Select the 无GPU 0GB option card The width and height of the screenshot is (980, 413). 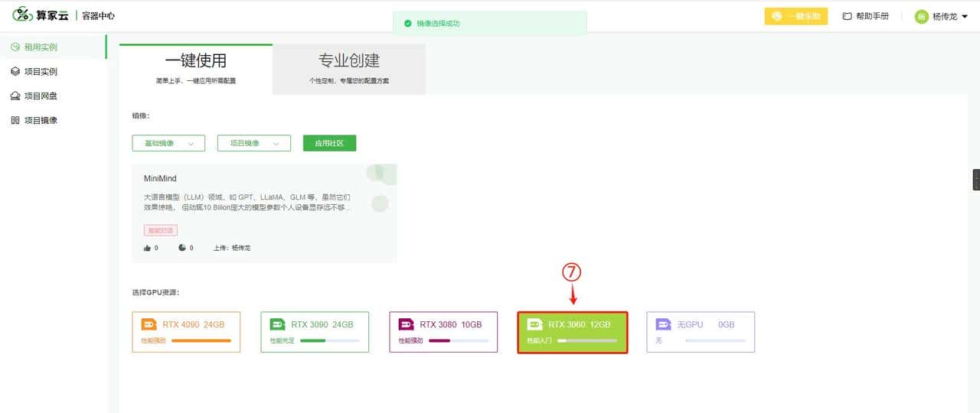click(701, 332)
